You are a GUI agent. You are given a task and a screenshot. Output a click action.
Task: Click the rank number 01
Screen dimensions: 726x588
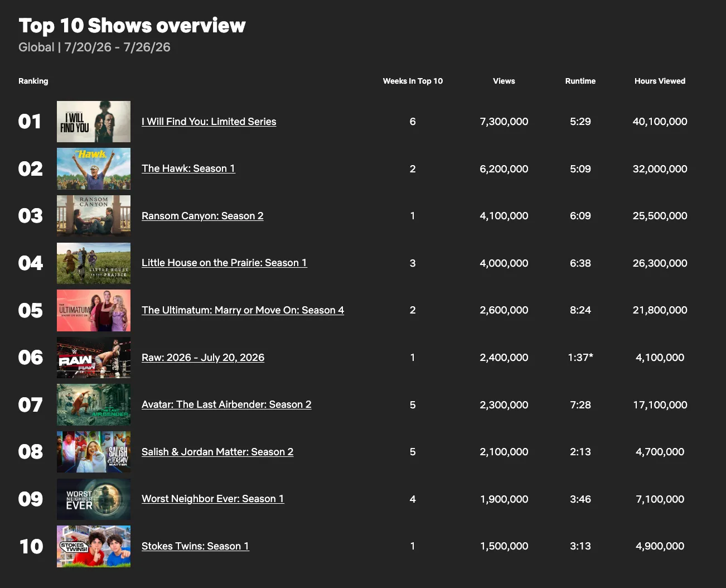[x=30, y=122]
